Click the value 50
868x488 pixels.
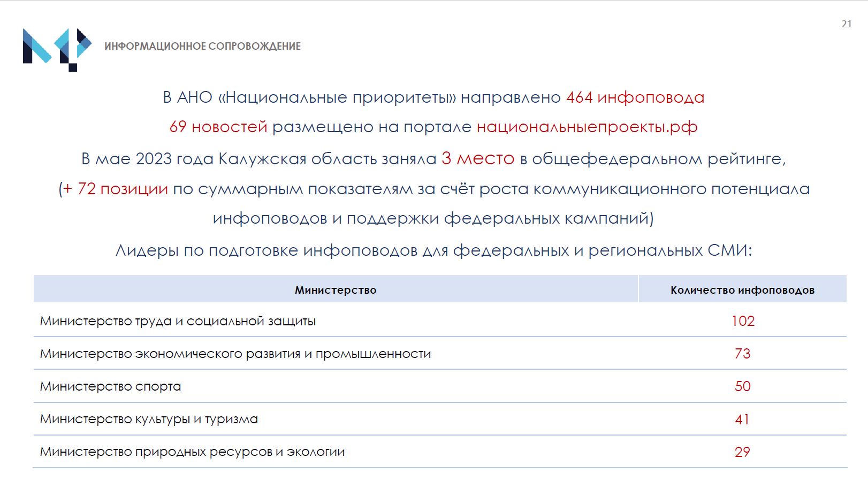point(743,386)
